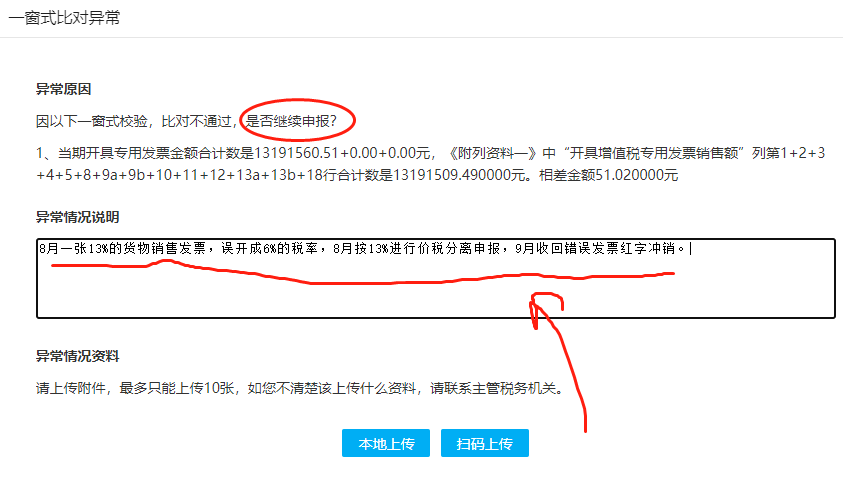
Task: Click the 异常原因 heading
Action: (63, 89)
